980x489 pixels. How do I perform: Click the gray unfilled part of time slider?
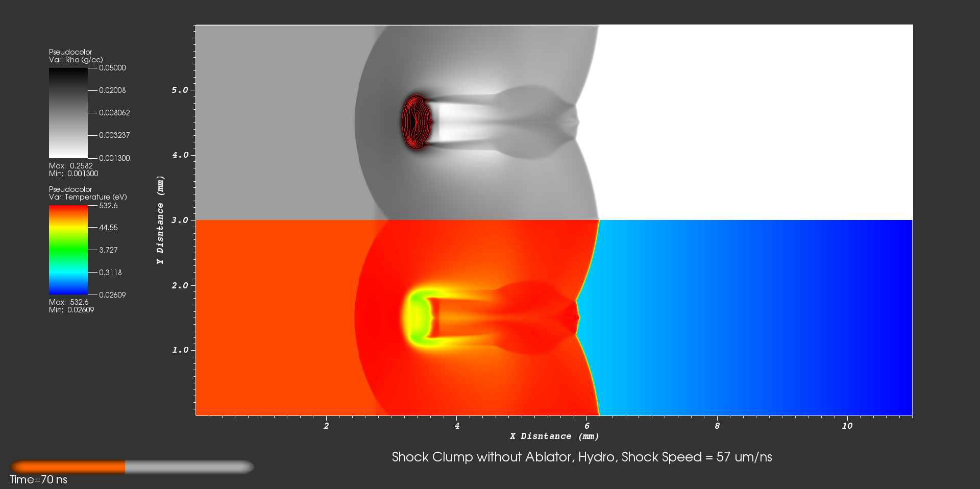coord(189,467)
